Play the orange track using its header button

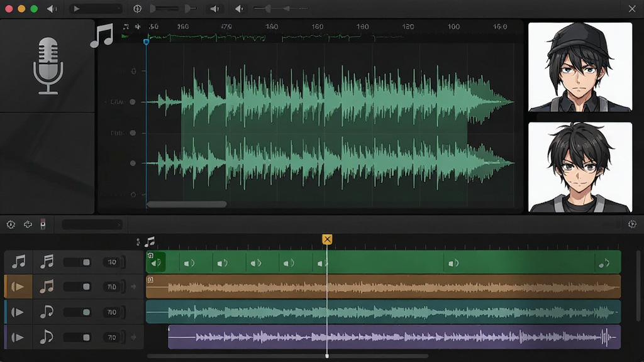[x=18, y=287]
